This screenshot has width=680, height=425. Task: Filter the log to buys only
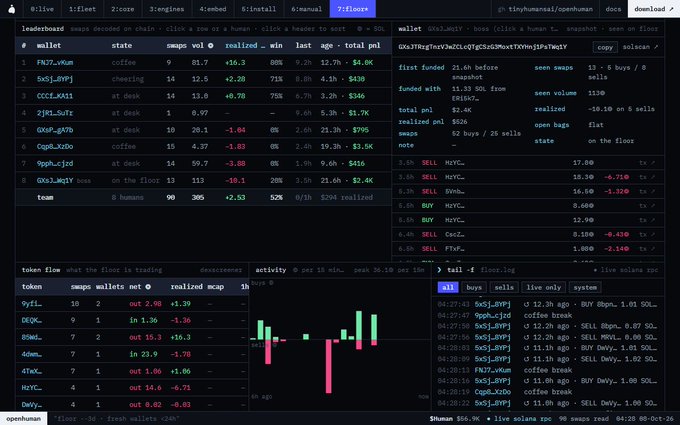474,287
